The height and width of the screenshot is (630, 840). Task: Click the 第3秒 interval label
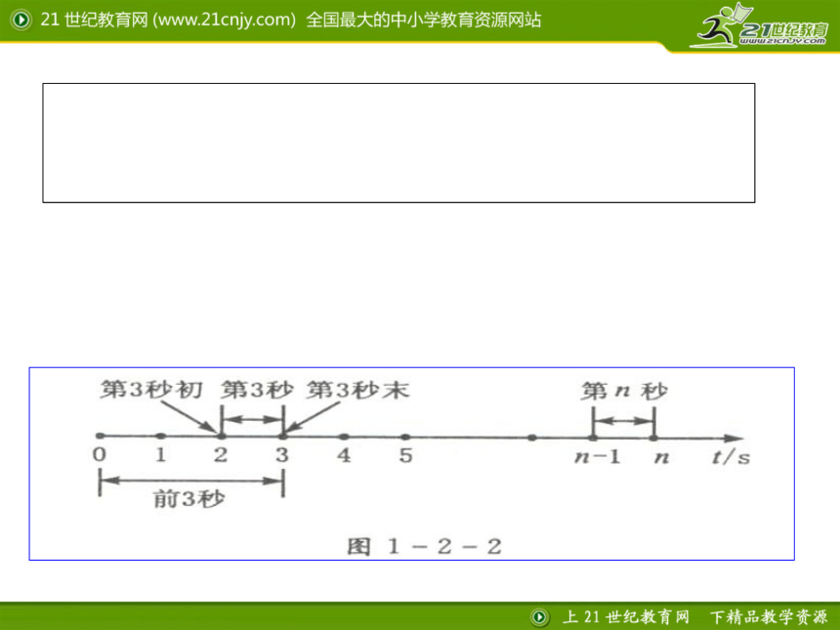coord(257,390)
